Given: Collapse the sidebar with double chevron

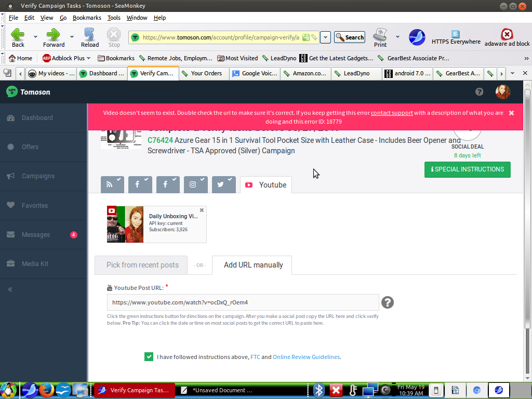Looking at the screenshot, I should coord(10,289).
